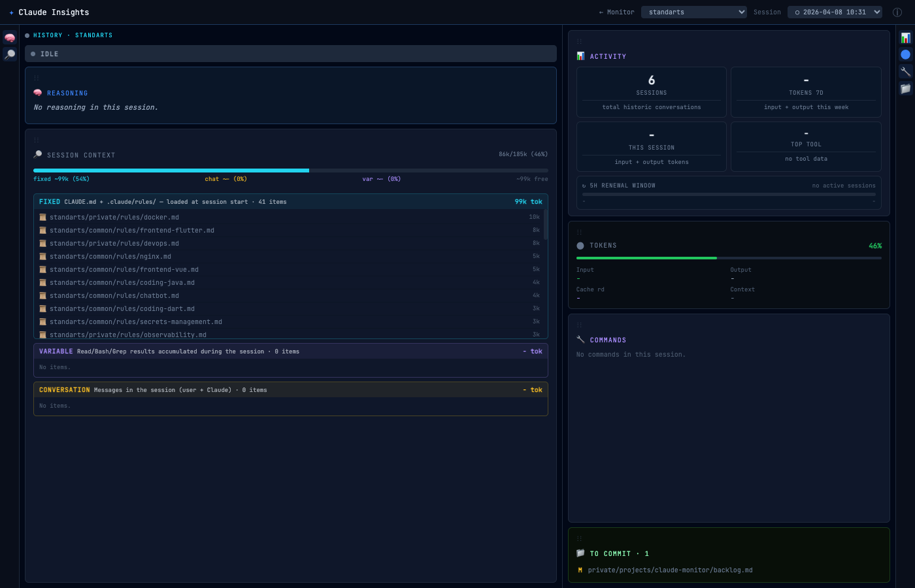Click the scroll icon for docker.md
Viewport: 915px width, 588px height.
pos(42,218)
